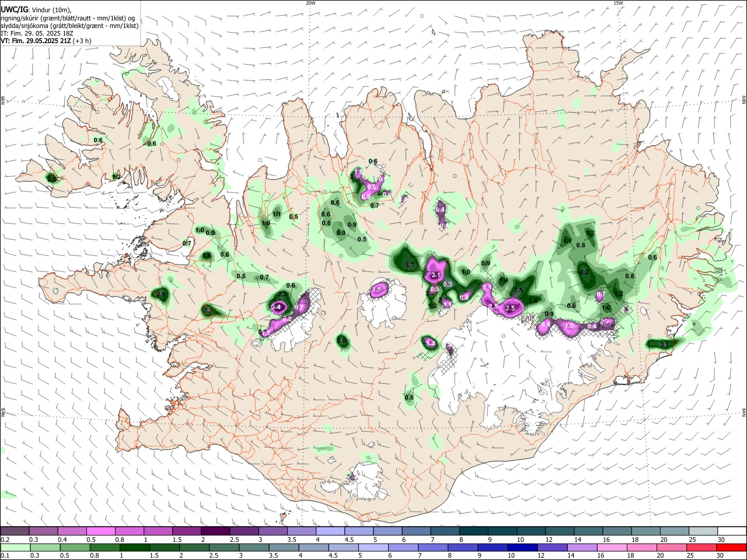
Task: Select the 'rigning/skúrir (grænt/blátt/rautt - mm/1klst) og' line
Action: 68,18
